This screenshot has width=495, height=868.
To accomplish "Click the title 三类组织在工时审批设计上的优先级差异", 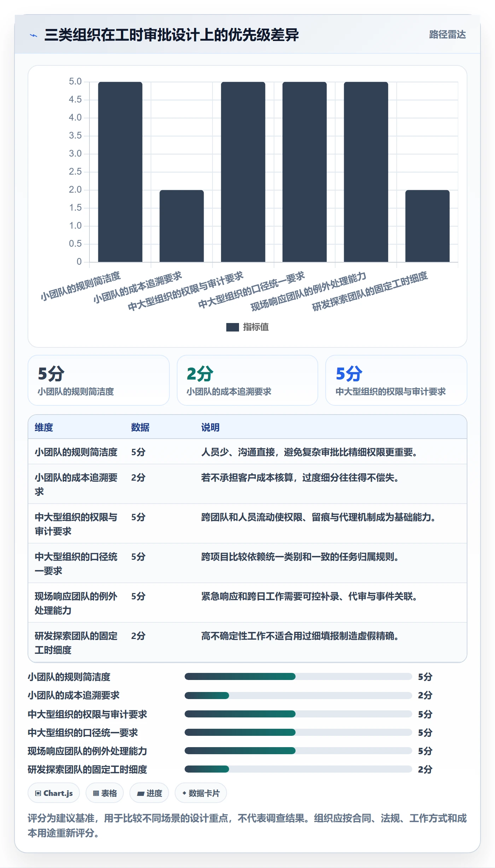I will pyautogui.click(x=171, y=35).
